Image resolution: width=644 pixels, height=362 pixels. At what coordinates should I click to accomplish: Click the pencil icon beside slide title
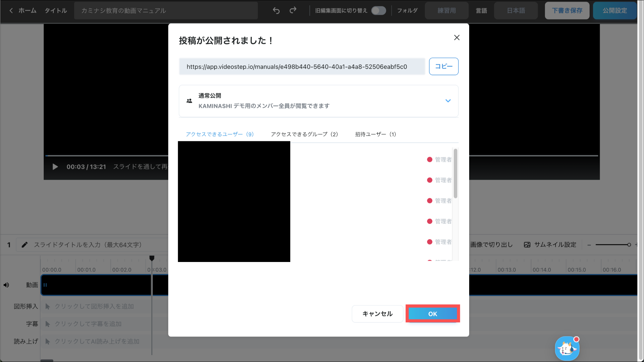25,245
